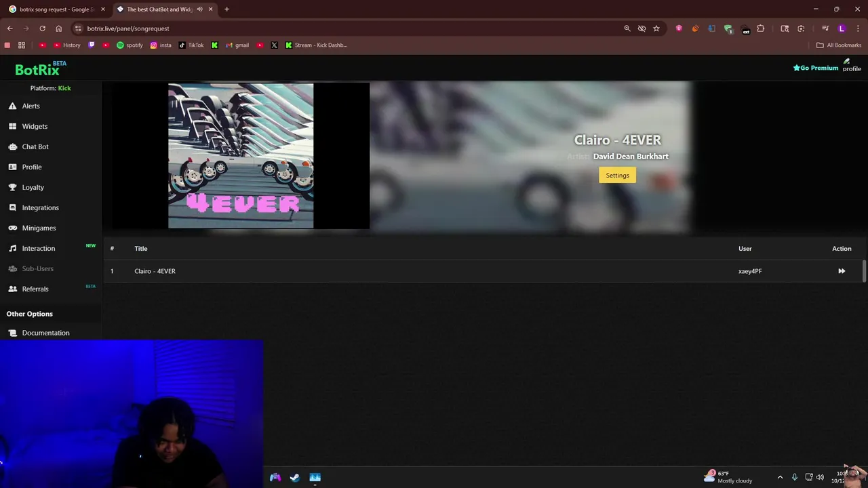Open the Chrome three-dot menu
Image resolution: width=868 pixels, height=488 pixels.
click(x=858, y=28)
